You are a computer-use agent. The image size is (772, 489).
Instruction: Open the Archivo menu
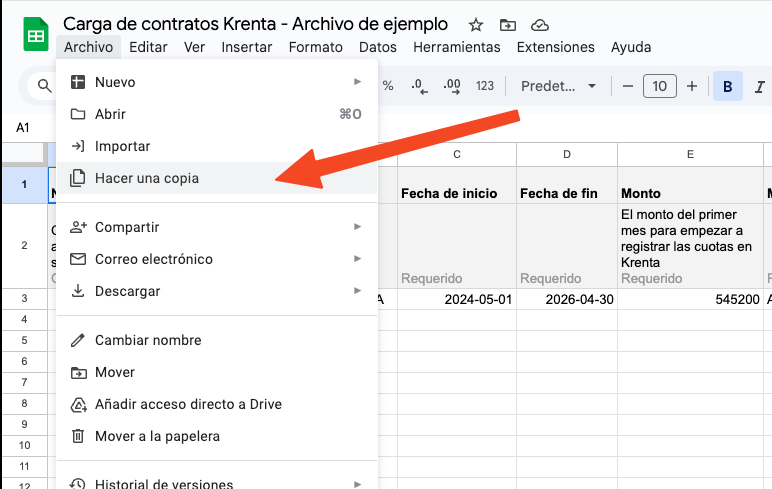click(x=88, y=47)
